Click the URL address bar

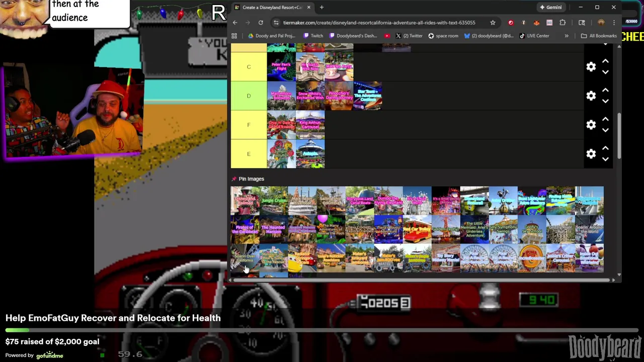(x=379, y=23)
